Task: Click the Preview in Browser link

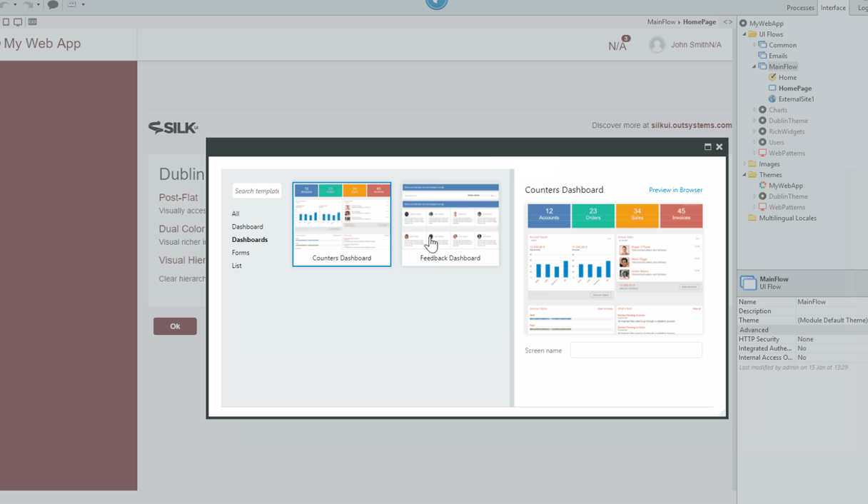Action: click(677, 190)
